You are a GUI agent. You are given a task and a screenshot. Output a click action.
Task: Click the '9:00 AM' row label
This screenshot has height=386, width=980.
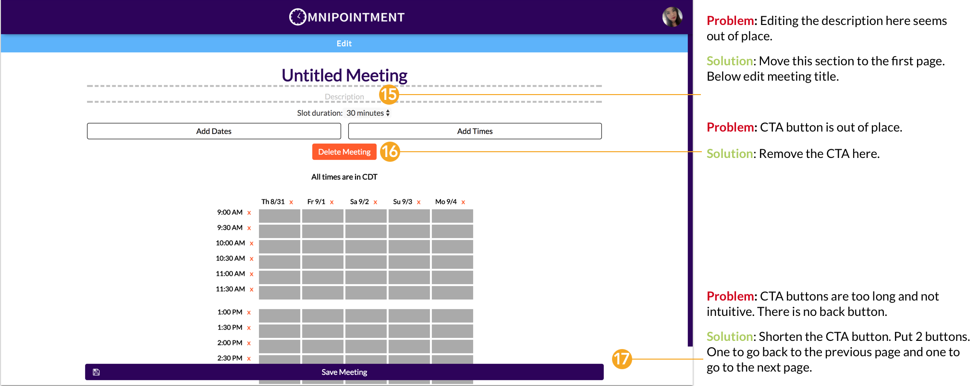pos(230,212)
